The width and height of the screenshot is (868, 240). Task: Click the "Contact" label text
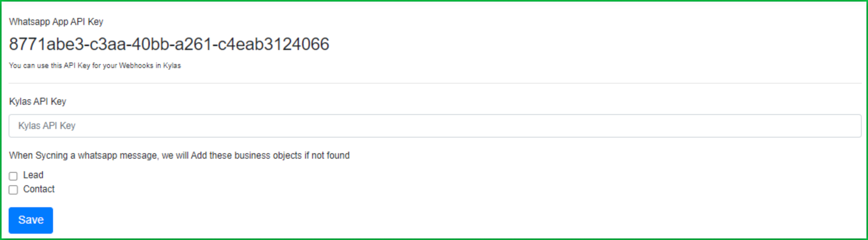tap(39, 189)
